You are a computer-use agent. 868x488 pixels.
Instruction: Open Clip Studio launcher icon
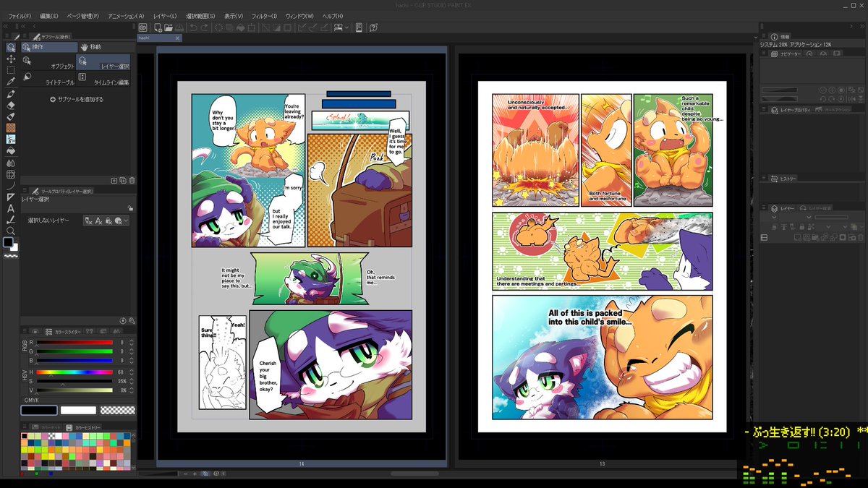pyautogui.click(x=142, y=27)
